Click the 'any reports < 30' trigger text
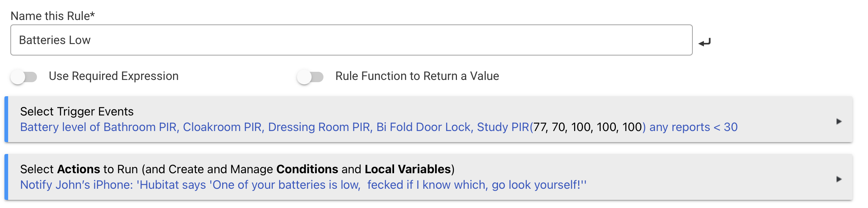 click(x=694, y=127)
